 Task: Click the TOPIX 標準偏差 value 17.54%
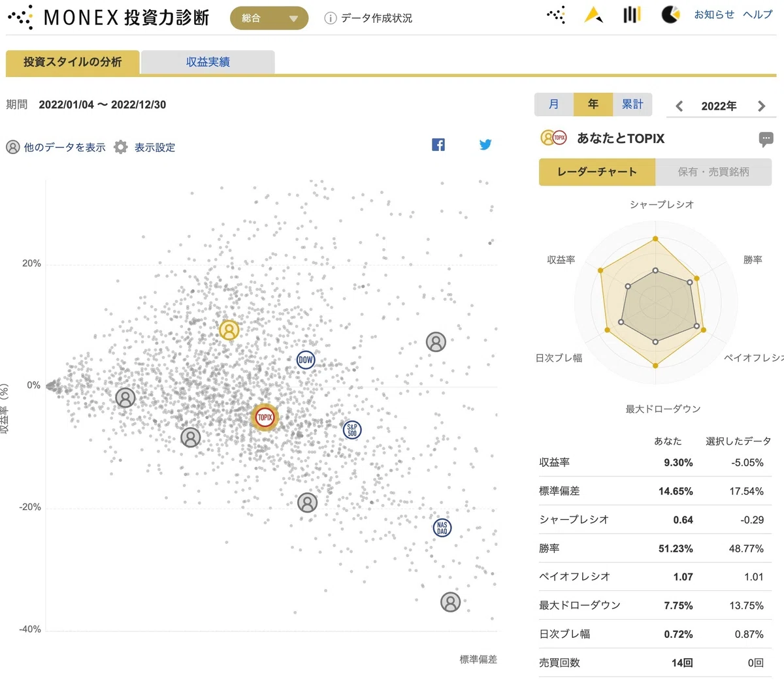[x=746, y=492]
